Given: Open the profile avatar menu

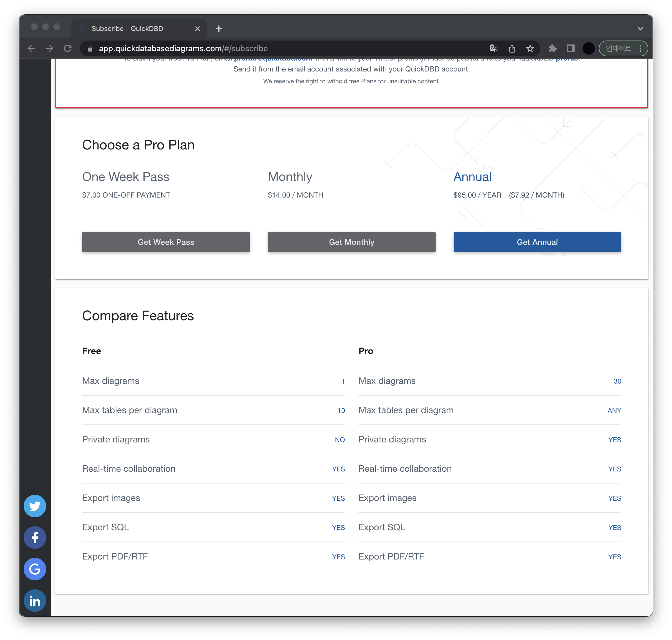Looking at the screenshot, I should click(x=588, y=48).
